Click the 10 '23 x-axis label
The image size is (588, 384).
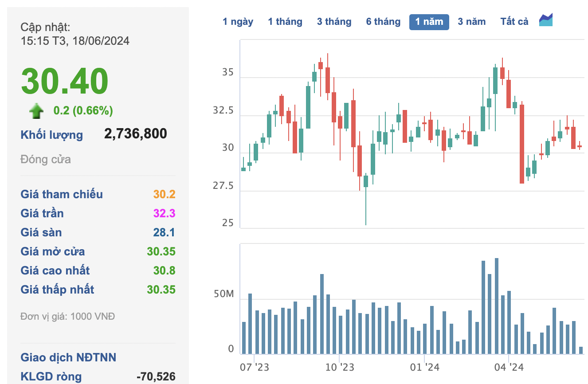(339, 367)
